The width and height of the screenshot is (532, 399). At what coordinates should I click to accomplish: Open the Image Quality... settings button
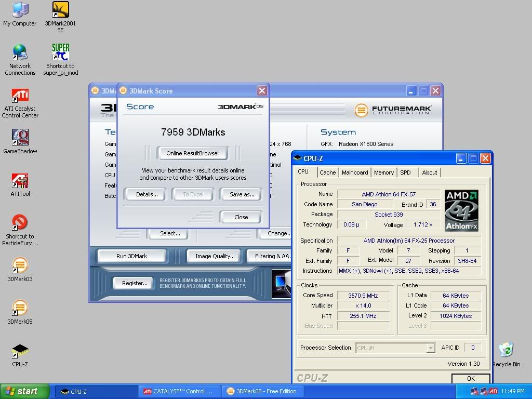point(215,256)
